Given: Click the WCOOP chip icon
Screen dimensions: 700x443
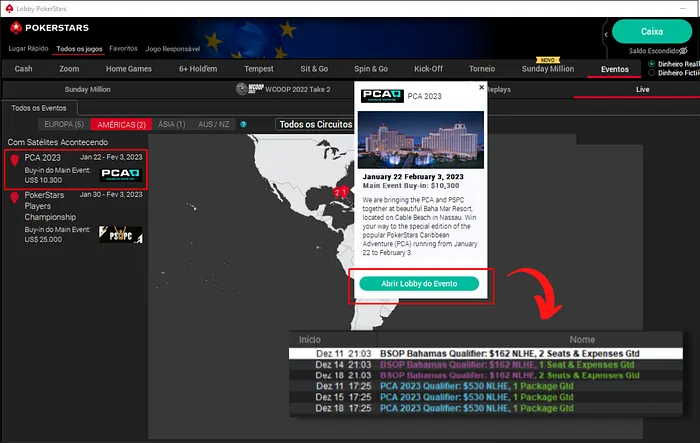Looking at the screenshot, I should pyautogui.click(x=242, y=89).
